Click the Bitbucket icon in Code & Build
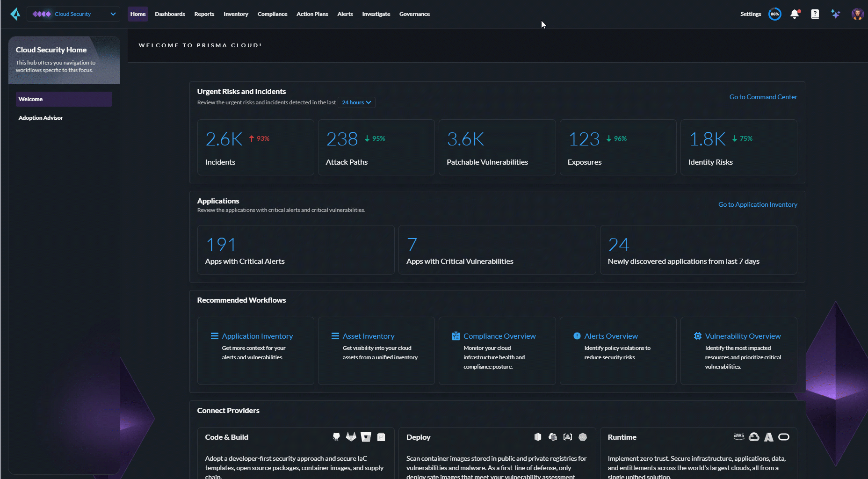 pyautogui.click(x=366, y=437)
